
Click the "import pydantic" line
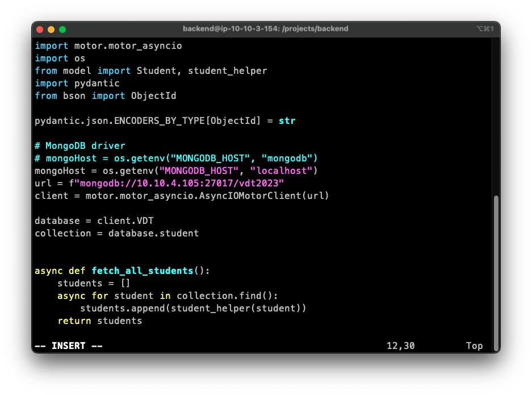tap(77, 83)
